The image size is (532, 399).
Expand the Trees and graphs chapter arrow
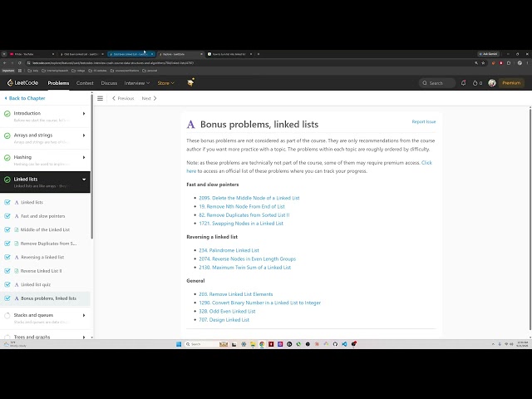point(84,337)
